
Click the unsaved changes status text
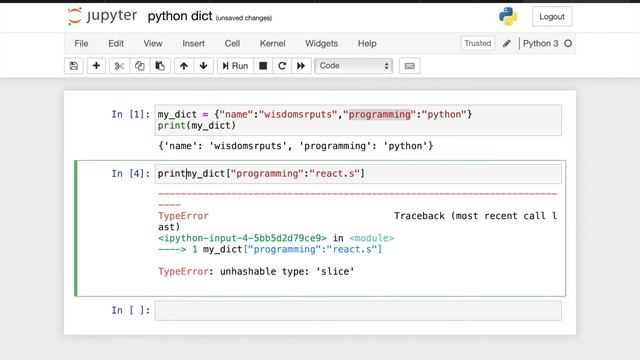pyautogui.click(x=244, y=18)
